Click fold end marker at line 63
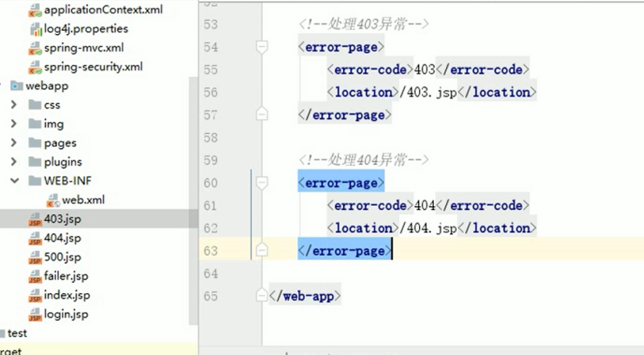 click(x=261, y=250)
